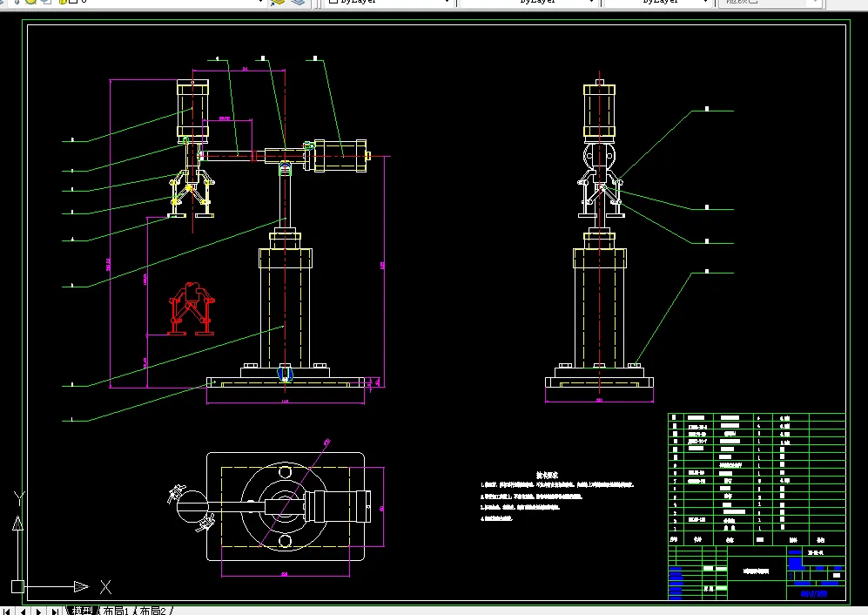Open the layer list dropdown arrow
Image resolution: width=868 pixels, height=615 pixels.
click(x=260, y=3)
